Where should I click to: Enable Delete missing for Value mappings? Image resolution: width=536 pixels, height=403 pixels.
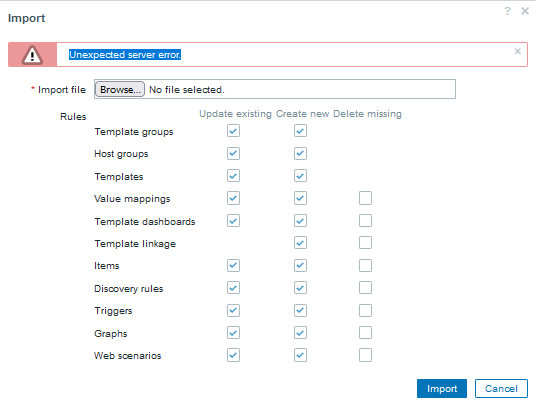[x=365, y=198]
